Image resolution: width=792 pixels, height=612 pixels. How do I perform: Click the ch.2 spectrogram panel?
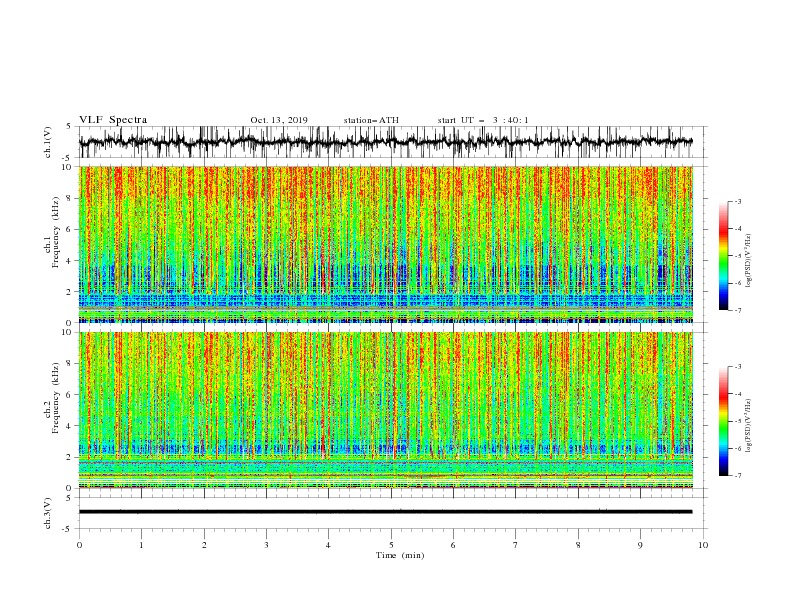point(386,410)
